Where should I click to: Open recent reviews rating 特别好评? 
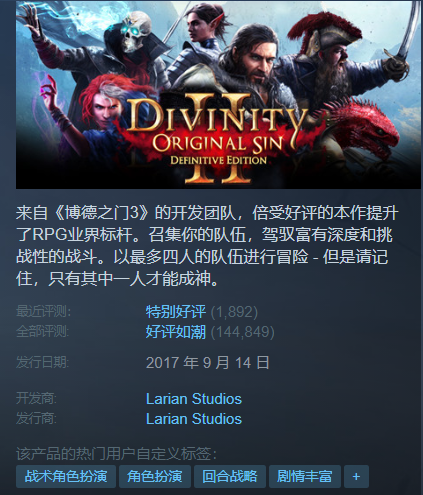pyautogui.click(x=176, y=312)
